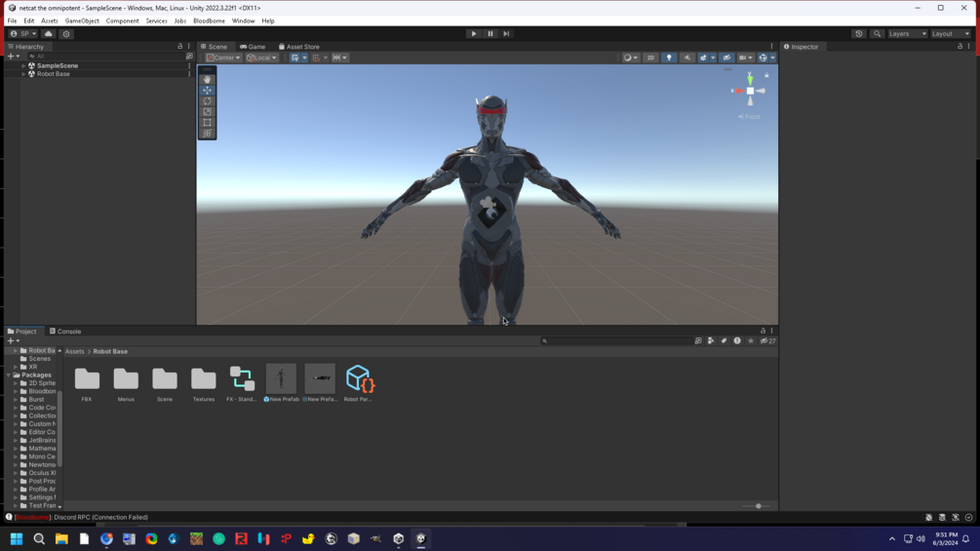Lock the scene gizmo rotation
Viewport: 980px width, 551px height.
tap(766, 75)
